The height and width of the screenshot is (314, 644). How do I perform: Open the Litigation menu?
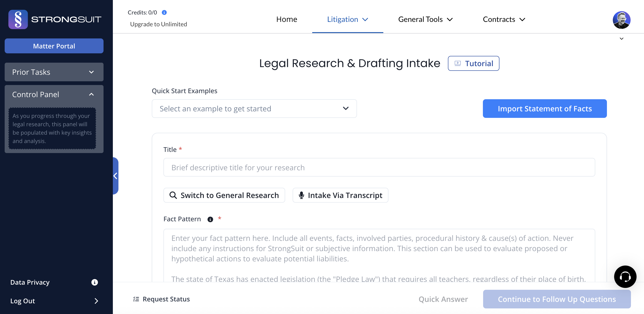click(347, 19)
